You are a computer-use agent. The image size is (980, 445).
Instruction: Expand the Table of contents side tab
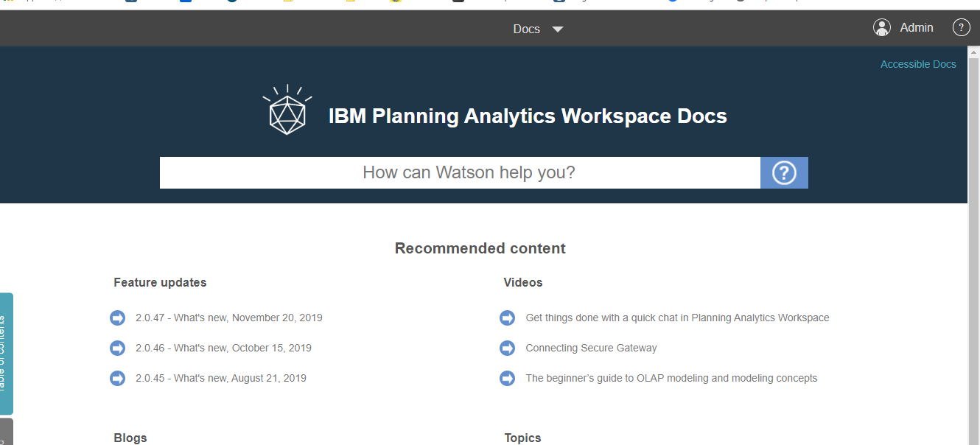[6, 354]
